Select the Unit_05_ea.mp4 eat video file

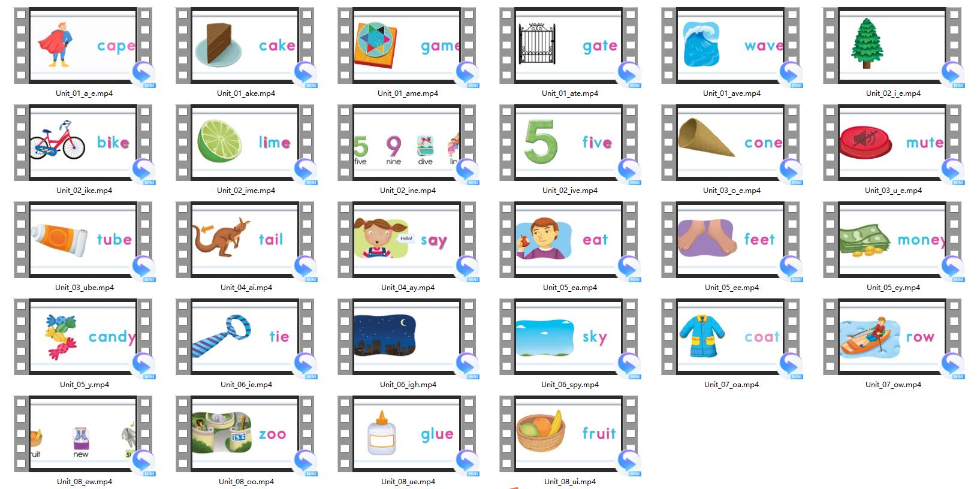tap(568, 240)
